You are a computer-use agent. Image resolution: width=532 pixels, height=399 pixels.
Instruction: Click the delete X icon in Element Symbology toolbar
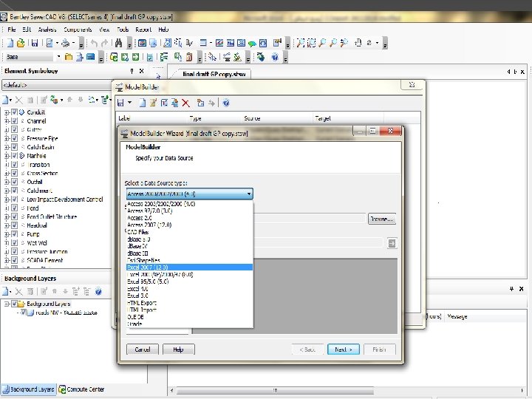pos(18,100)
